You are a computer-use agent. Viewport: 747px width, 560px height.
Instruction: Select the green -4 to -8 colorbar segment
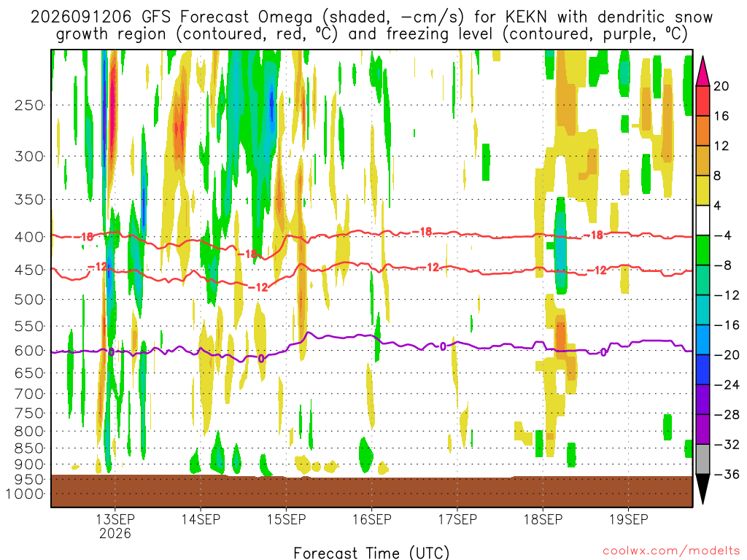click(x=703, y=250)
